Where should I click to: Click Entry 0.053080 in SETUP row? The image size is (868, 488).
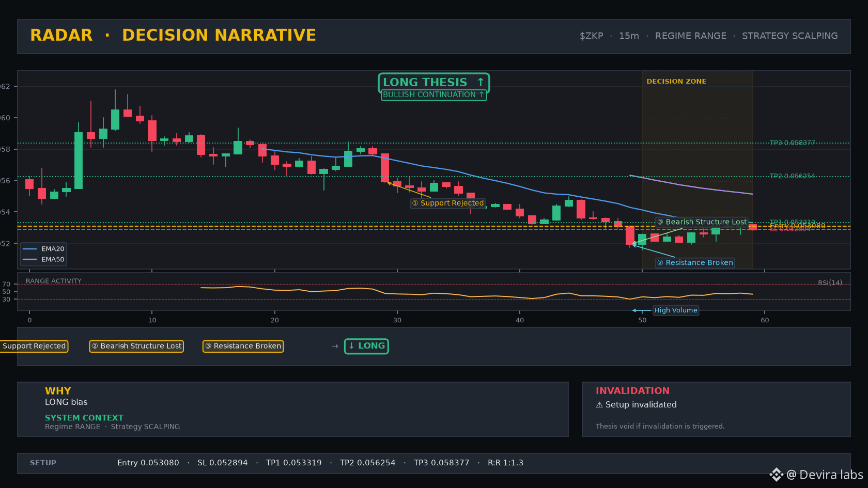[148, 463]
